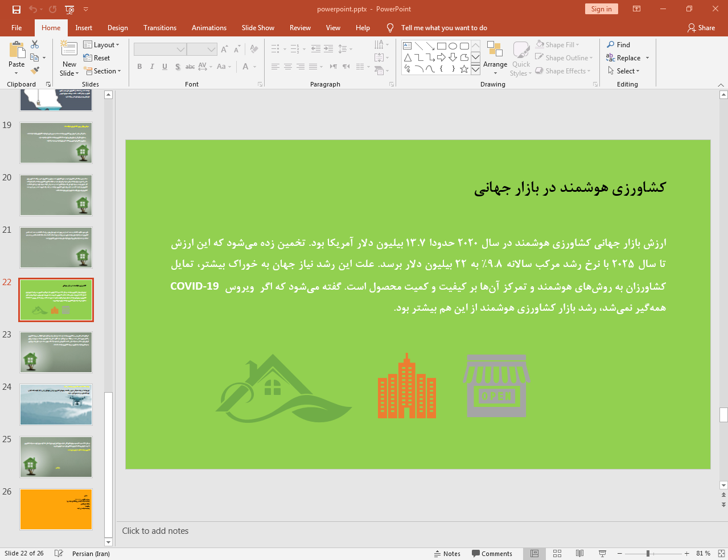The width and height of the screenshot is (728, 560).
Task: Clear all formatting
Action: tap(254, 50)
